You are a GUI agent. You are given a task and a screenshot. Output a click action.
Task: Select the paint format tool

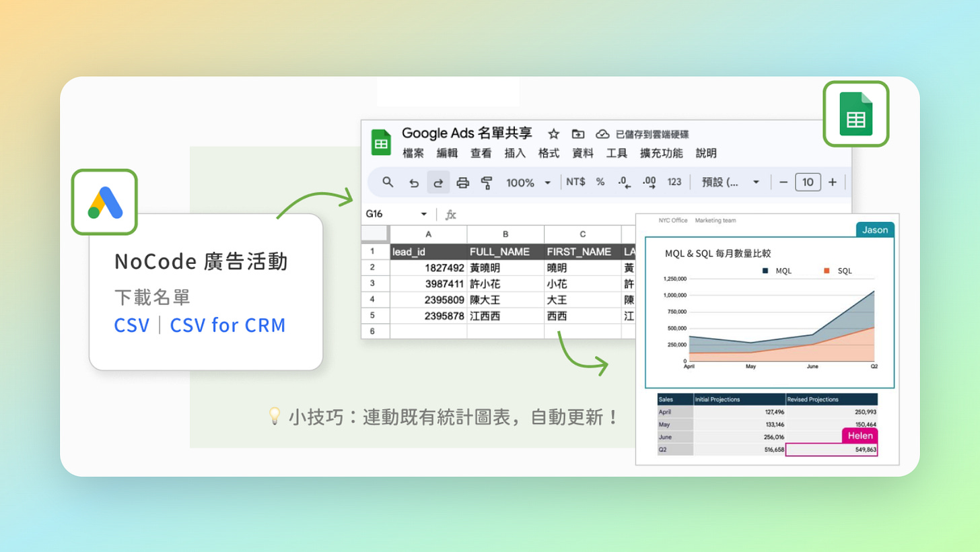[487, 182]
